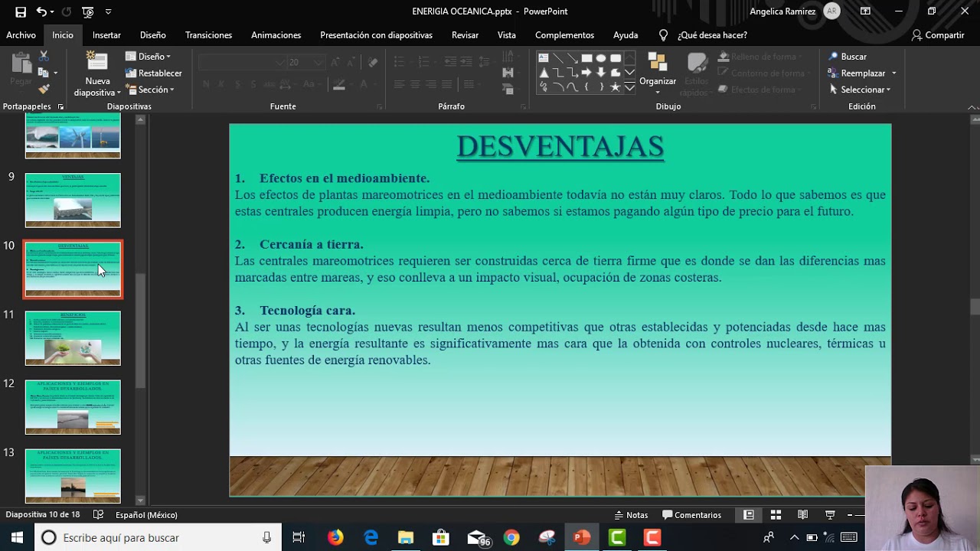This screenshot has width=980, height=551.
Task: Select the straight line shape
Action: tap(558, 58)
